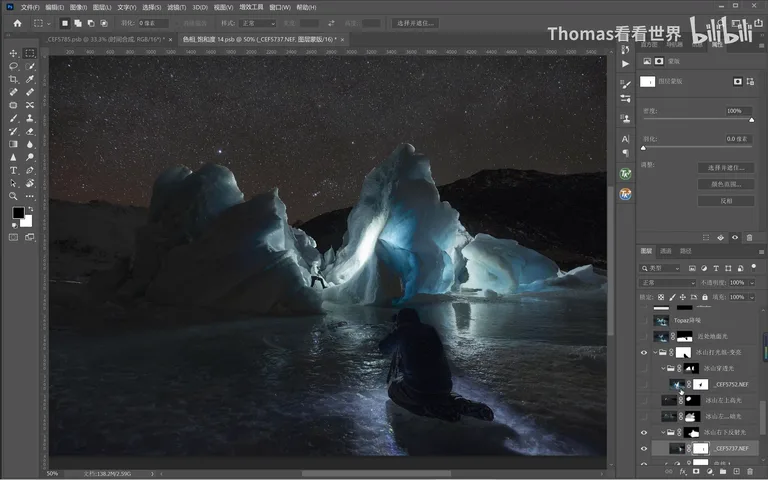The image size is (768, 480).
Task: Choose the intersect with selection mode
Action: [103, 23]
